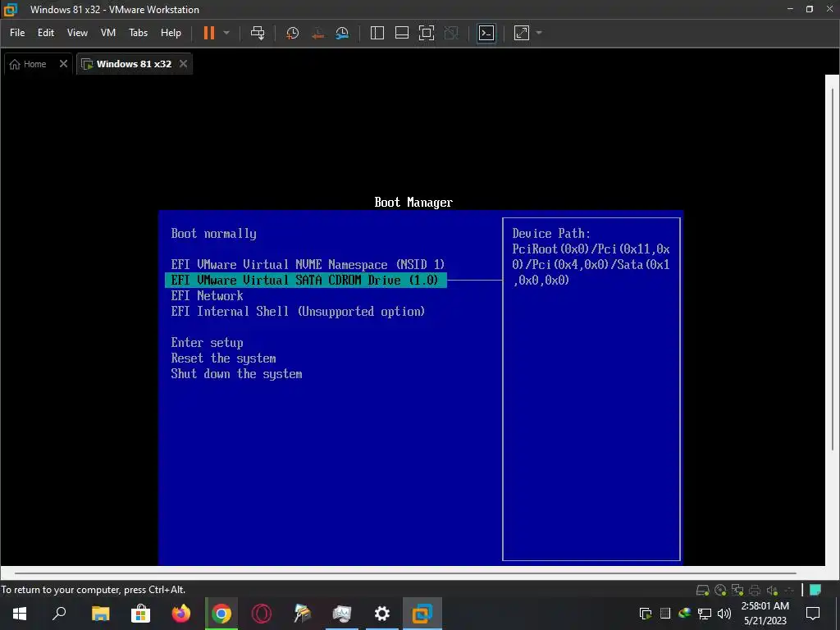Open the VM menu
840x630 pixels.
108,33
